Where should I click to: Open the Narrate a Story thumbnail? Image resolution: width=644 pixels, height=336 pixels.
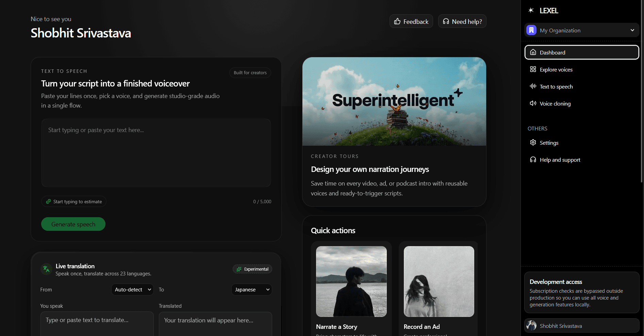click(351, 282)
